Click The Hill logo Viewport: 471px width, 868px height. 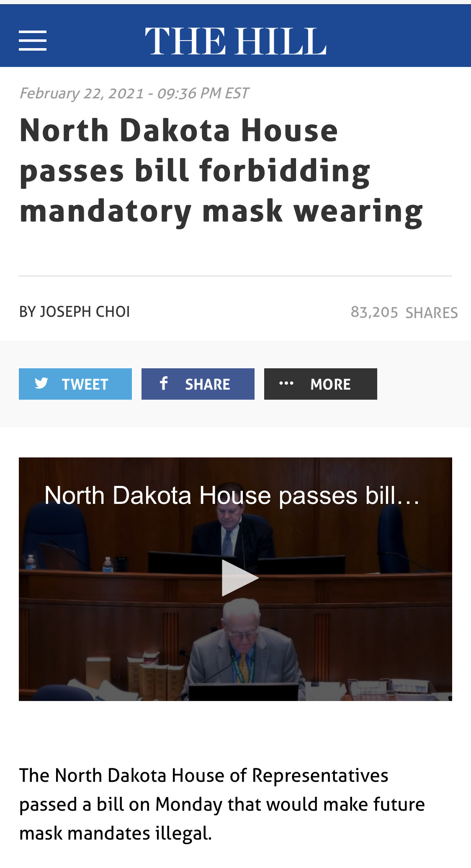click(235, 41)
